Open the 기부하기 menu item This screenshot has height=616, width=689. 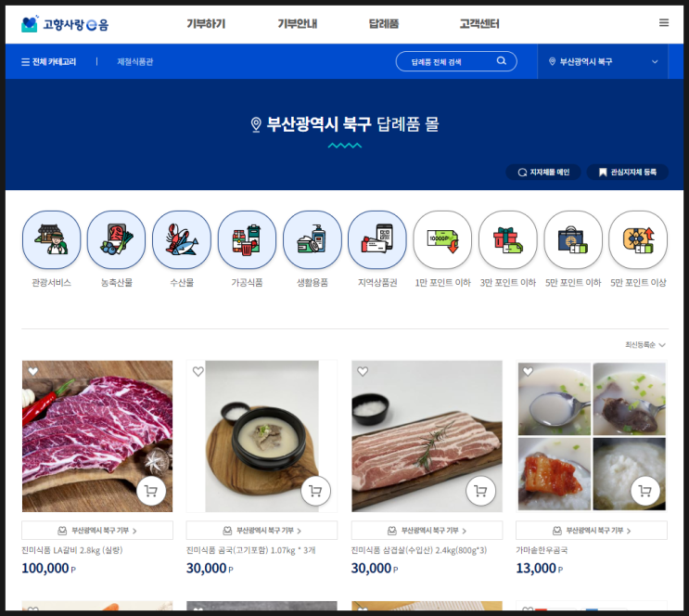pos(206,24)
